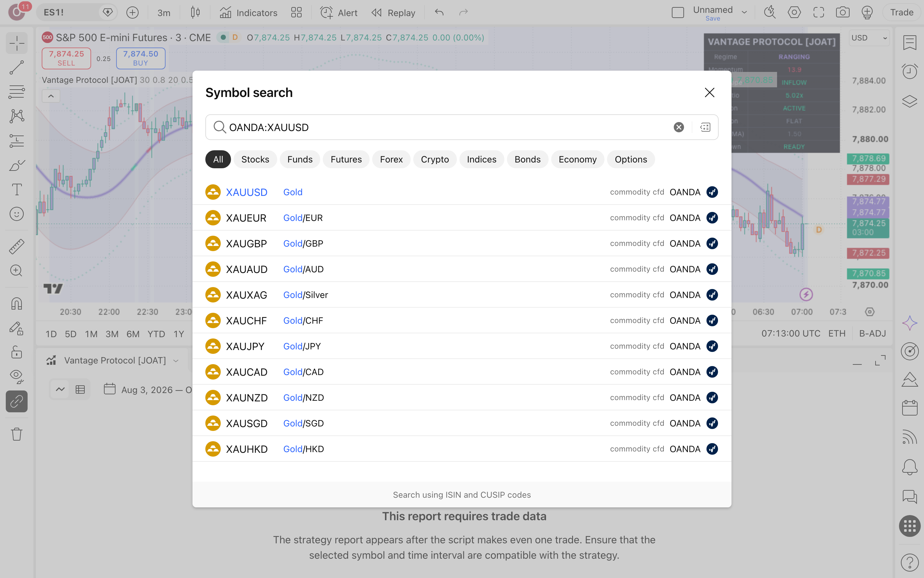This screenshot has height=578, width=924.
Task: Undo the last chart action
Action: 439,13
